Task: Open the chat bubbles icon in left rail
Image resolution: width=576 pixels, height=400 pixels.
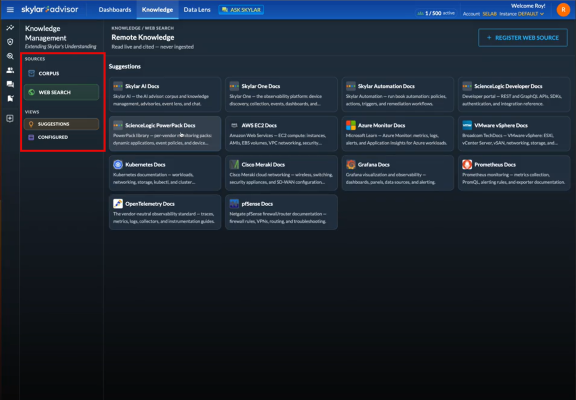Action: click(10, 84)
